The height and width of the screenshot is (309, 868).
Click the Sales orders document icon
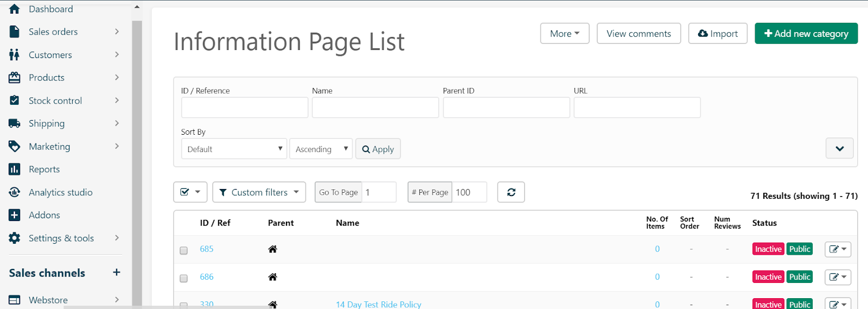(x=15, y=31)
